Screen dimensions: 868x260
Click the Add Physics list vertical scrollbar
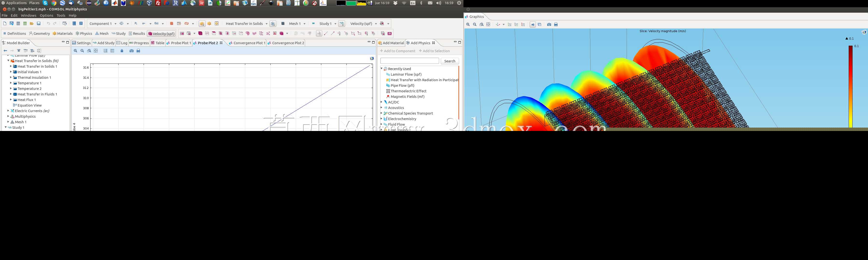pos(459,93)
